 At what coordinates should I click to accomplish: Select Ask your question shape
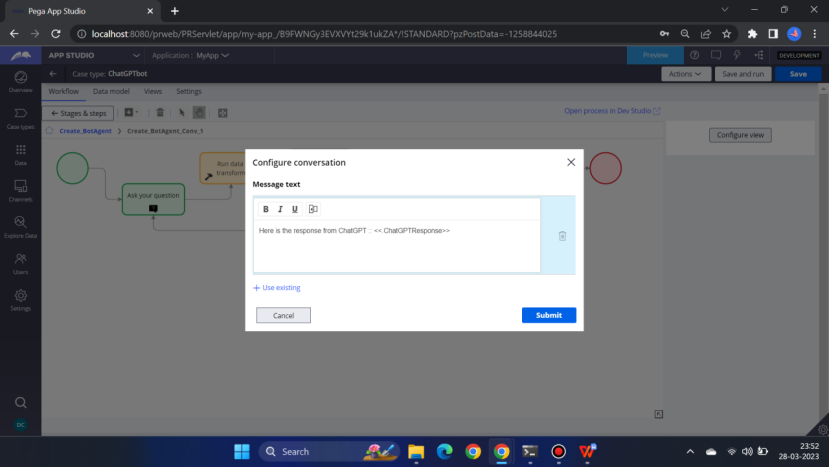(x=154, y=200)
